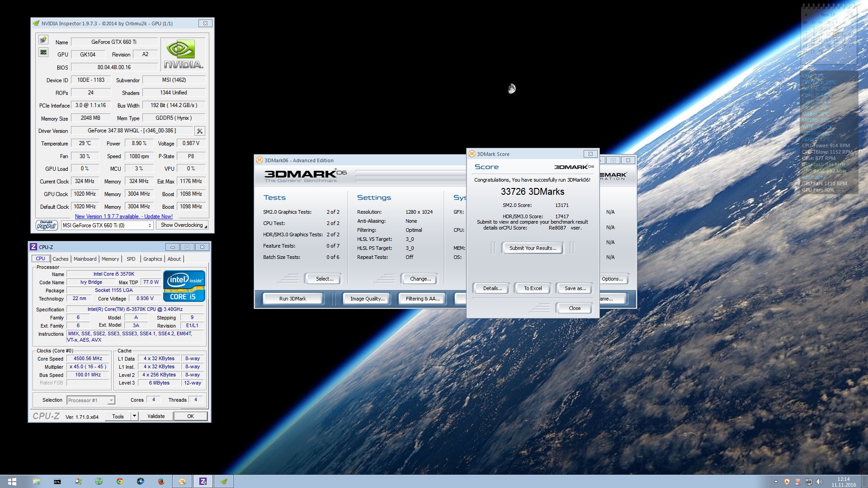Click 33726 3DMarks score text
Screen dimensions: 868x488
coord(533,192)
